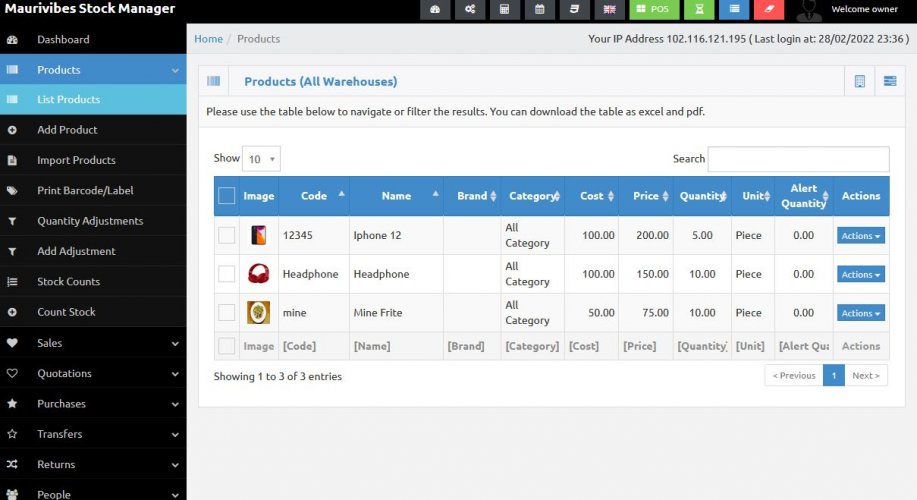The height and width of the screenshot is (500, 917).
Task: Collapse the Products sidebar menu
Action: (x=93, y=70)
